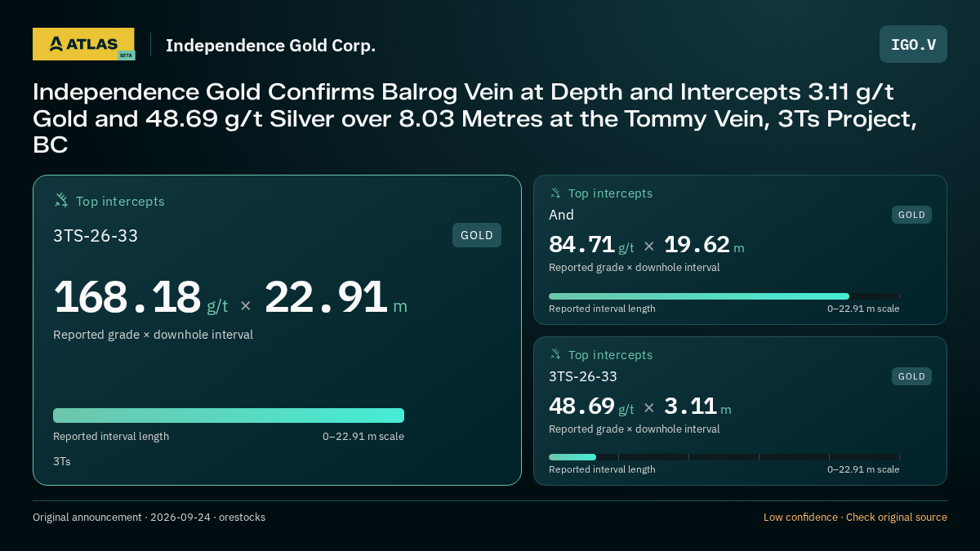Click 'Reported interval length' in the 84.71 g/t card

click(x=602, y=309)
